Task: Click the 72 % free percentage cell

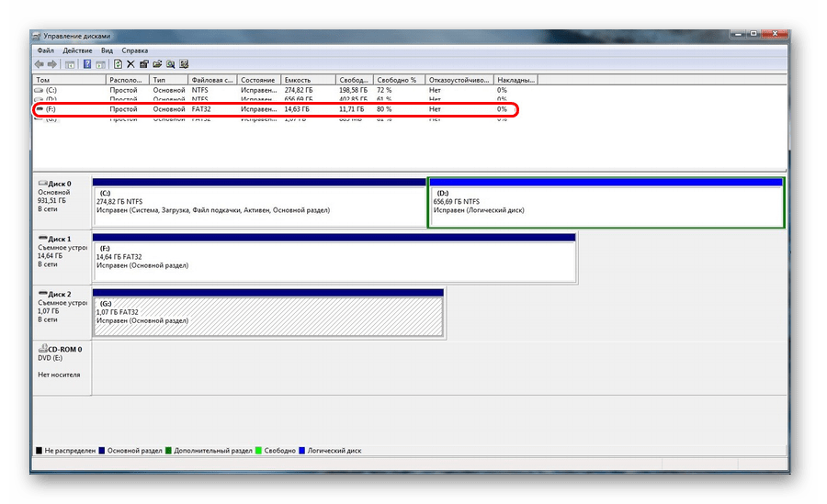Action: tap(384, 90)
